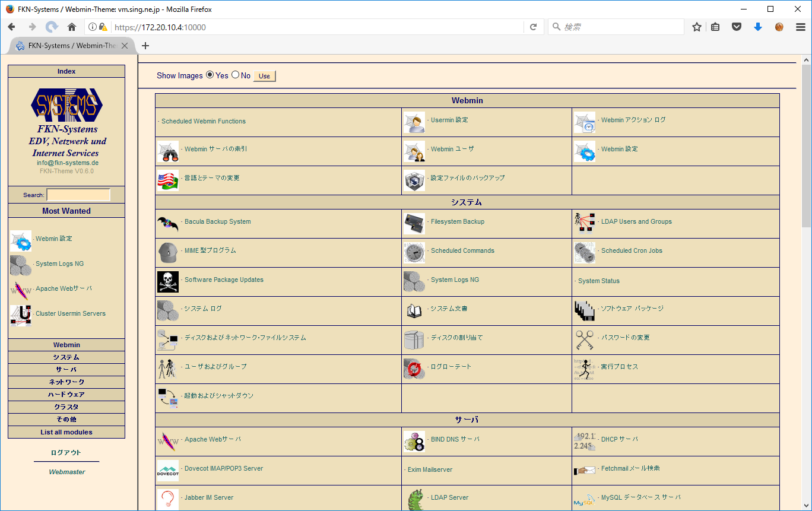Image resolution: width=812 pixels, height=511 pixels.
Task: Open the Jabber IM Server link
Action: point(209,497)
